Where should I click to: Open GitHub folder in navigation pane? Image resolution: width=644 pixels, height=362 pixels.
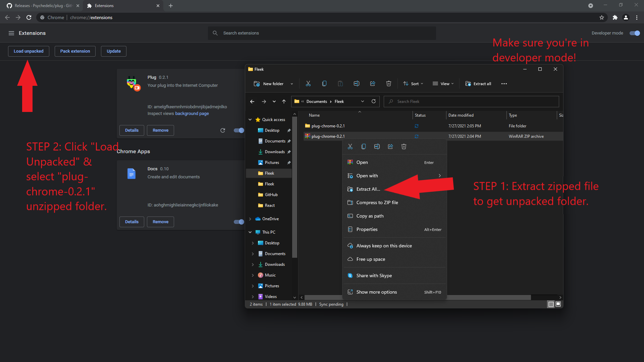(271, 195)
